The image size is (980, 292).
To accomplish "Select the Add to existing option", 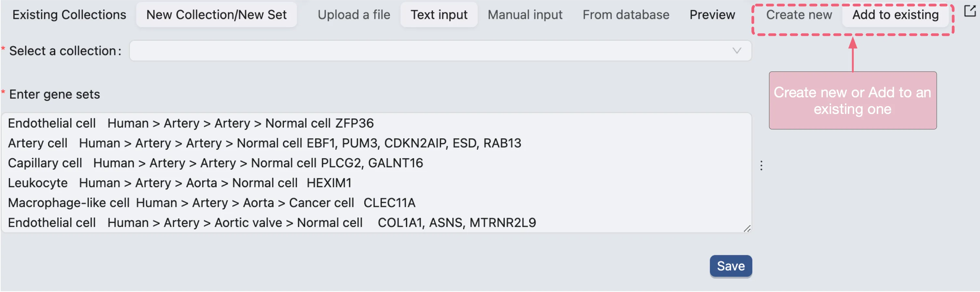I will pos(895,14).
